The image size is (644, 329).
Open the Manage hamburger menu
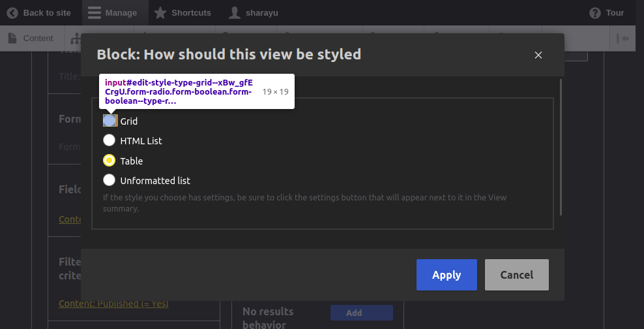[x=95, y=13]
